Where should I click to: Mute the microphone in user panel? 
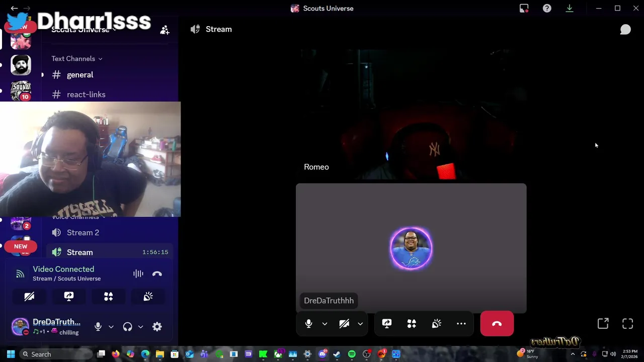click(x=98, y=326)
